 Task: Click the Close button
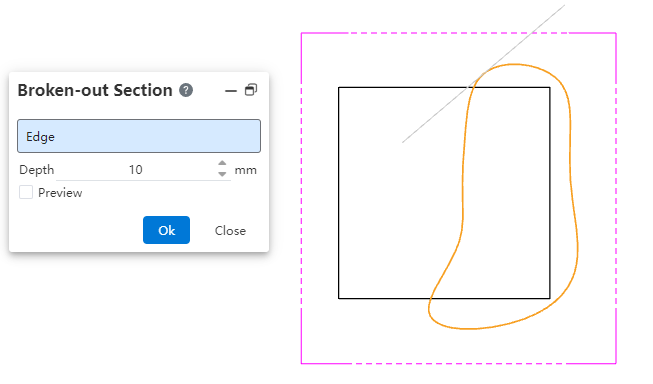(230, 230)
